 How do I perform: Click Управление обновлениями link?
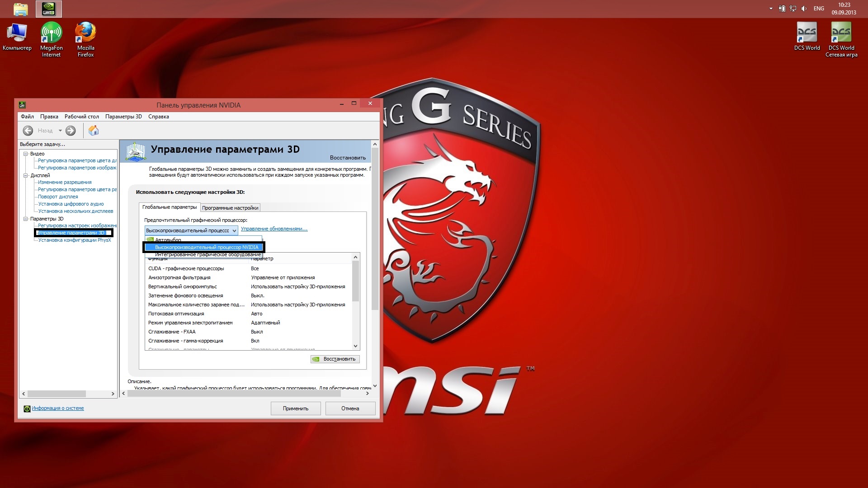click(274, 229)
